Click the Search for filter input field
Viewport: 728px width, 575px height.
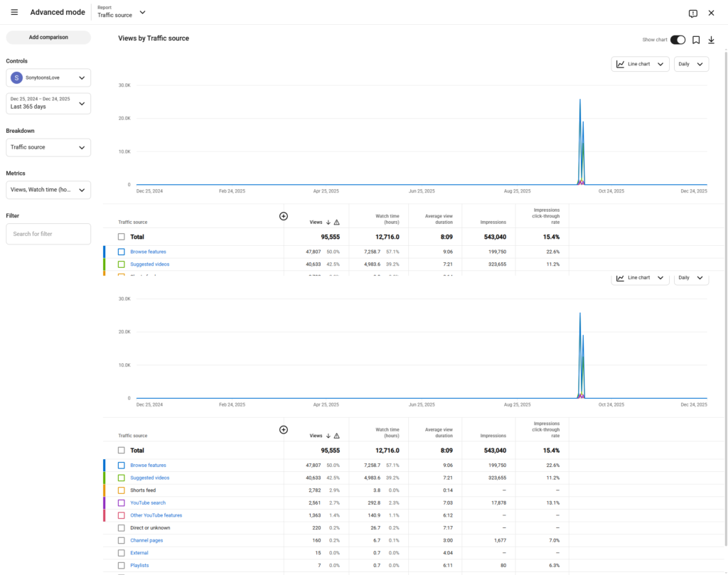pos(48,234)
